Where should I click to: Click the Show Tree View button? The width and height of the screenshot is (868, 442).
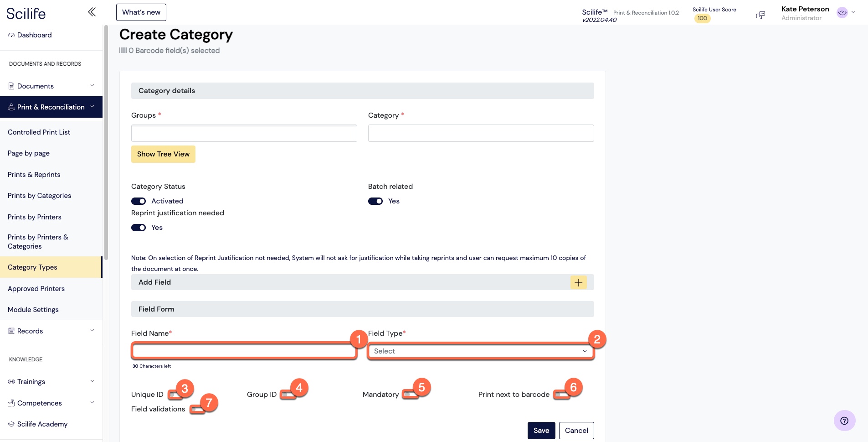[163, 154]
